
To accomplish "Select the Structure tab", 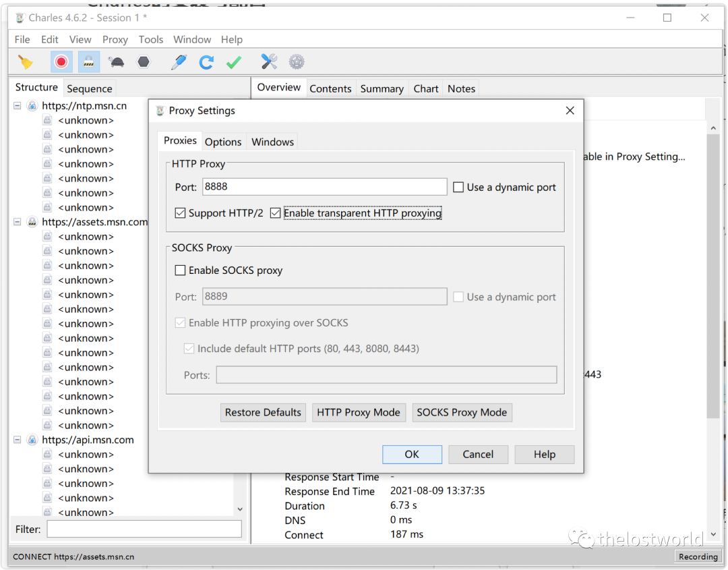I will point(36,87).
